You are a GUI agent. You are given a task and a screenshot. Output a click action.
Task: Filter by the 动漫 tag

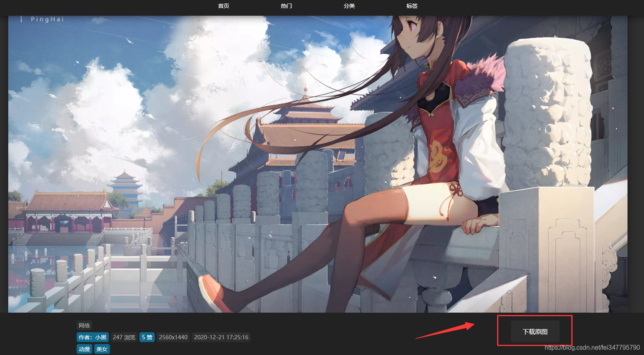tap(84, 349)
